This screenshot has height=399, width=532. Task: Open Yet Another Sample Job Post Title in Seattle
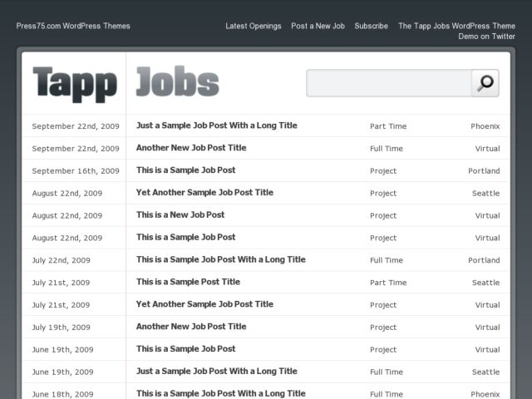tap(205, 193)
